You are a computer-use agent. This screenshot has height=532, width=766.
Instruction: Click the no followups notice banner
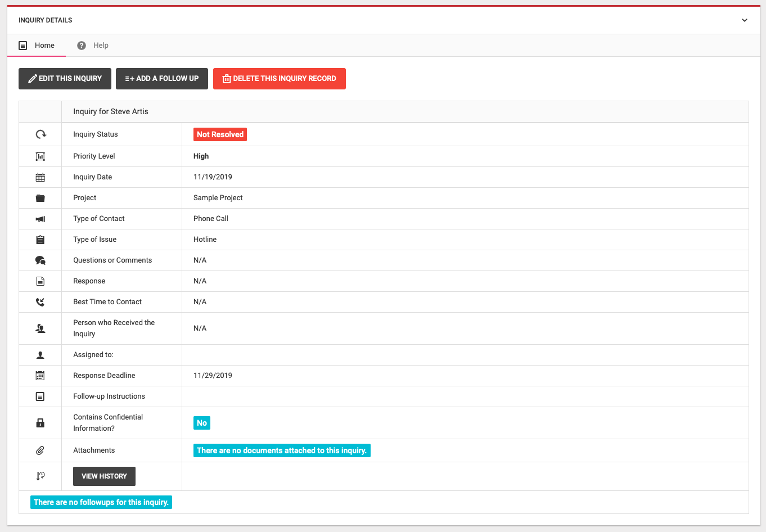(x=101, y=502)
